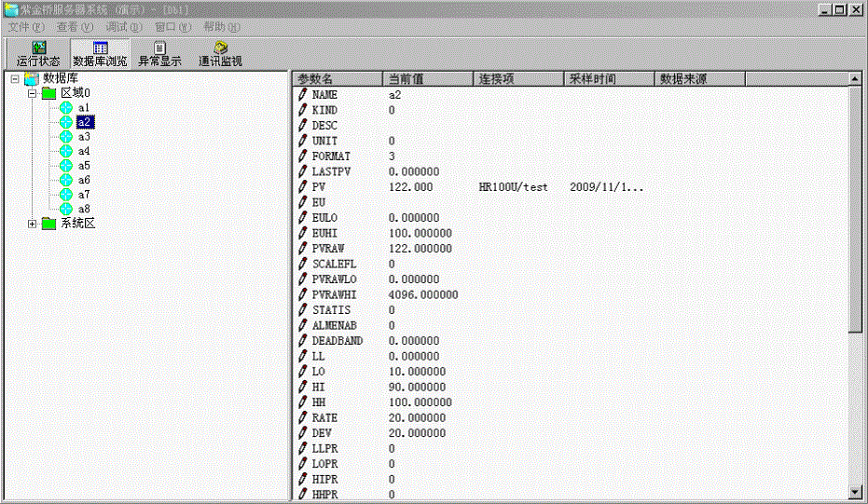This screenshot has width=868, height=504.
Task: Click the green 区域0 folder icon
Action: tap(49, 93)
